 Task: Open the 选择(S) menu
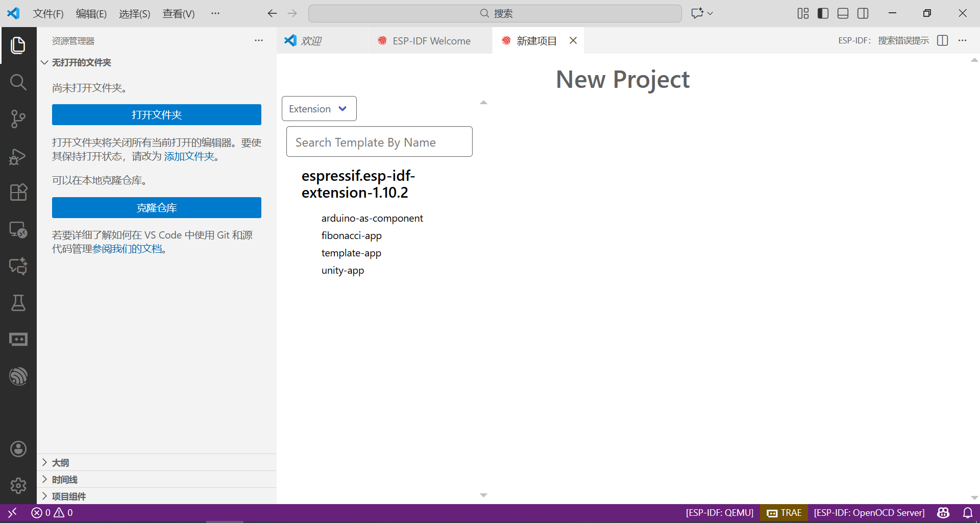tap(135, 13)
